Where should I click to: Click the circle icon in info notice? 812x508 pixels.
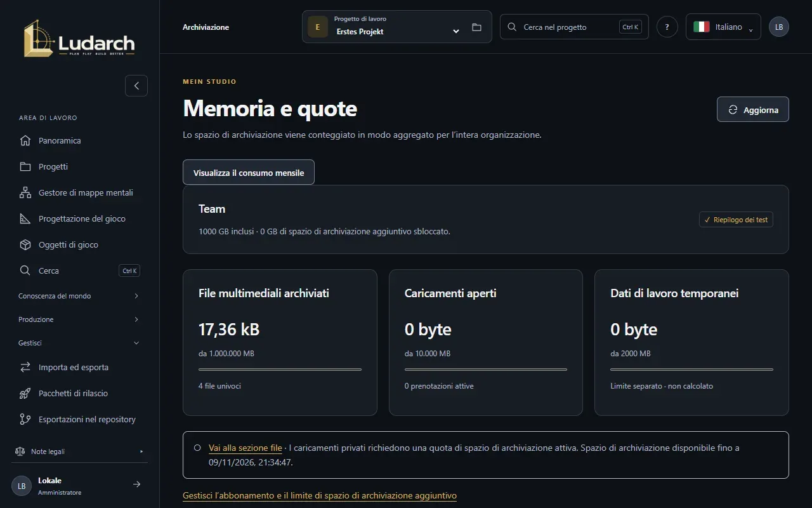(x=197, y=448)
